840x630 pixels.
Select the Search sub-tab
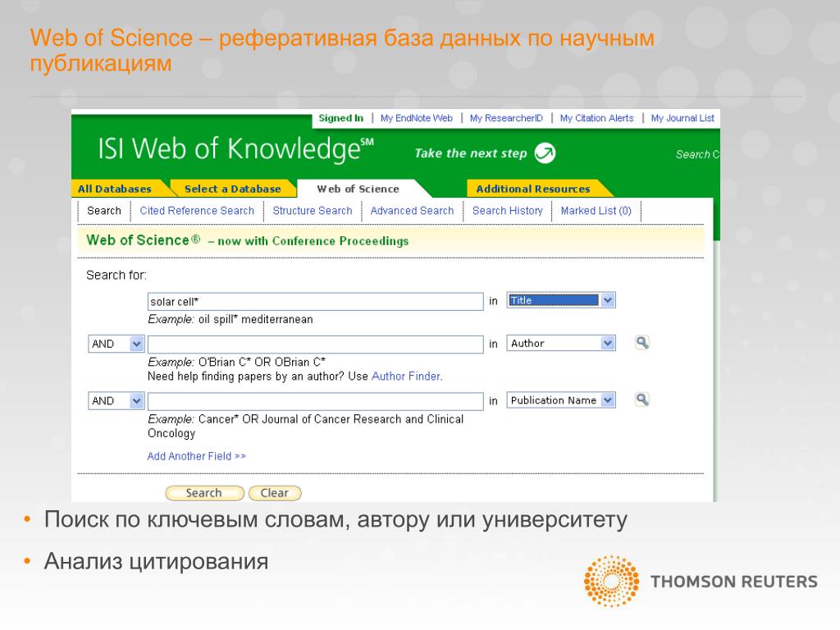point(104,211)
